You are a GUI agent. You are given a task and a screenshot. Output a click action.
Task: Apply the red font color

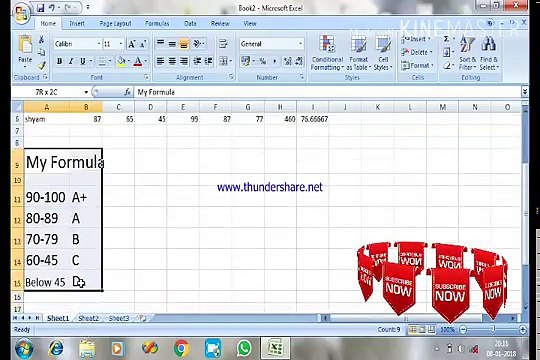point(138,61)
